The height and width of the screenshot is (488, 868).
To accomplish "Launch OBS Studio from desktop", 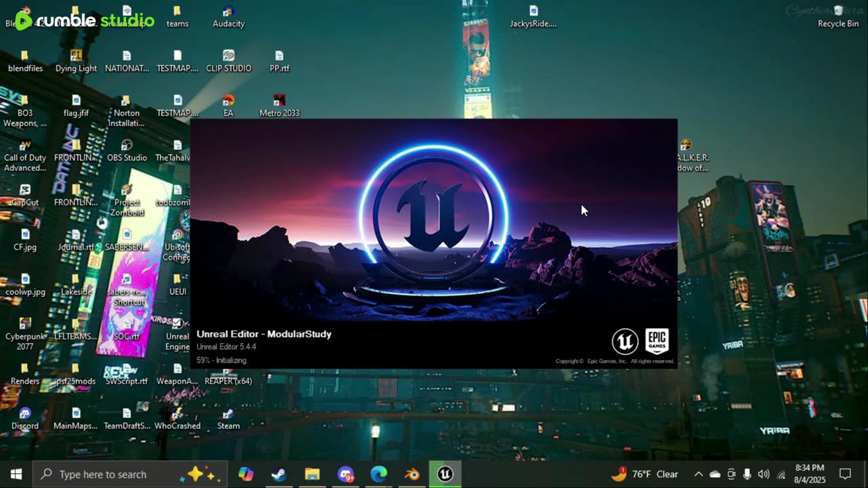I will [x=127, y=151].
